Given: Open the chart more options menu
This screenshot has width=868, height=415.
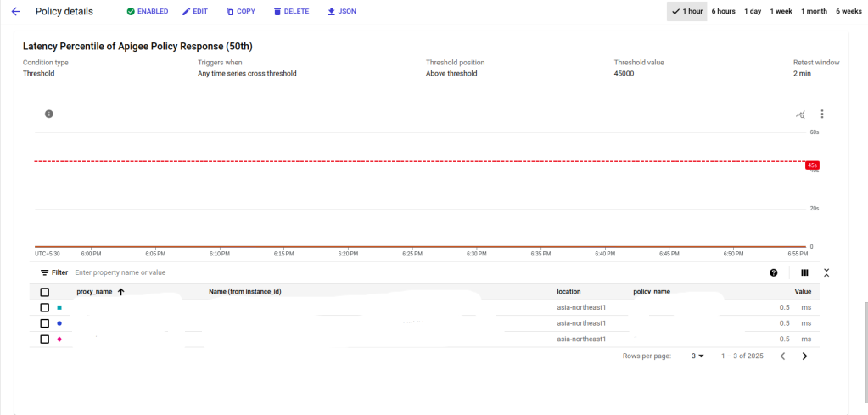Looking at the screenshot, I should coord(822,114).
